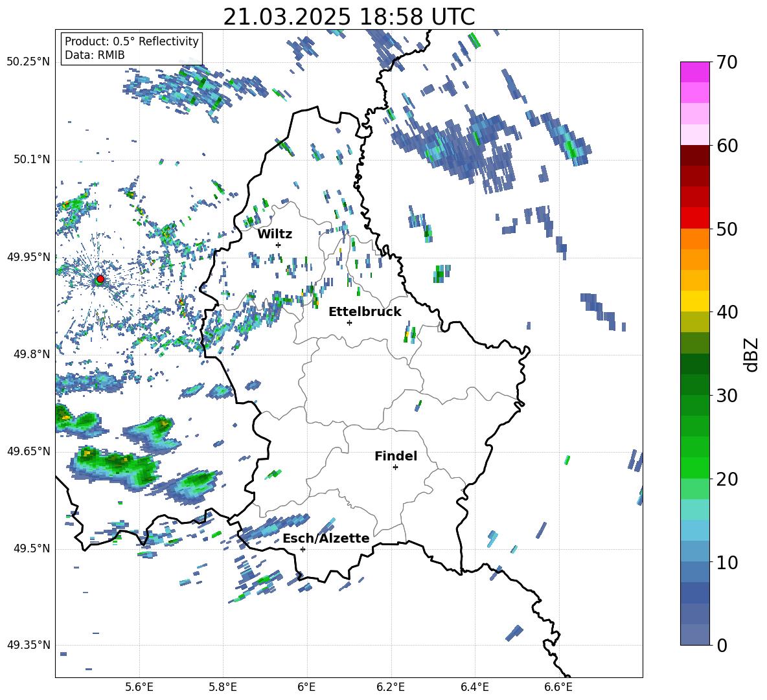
Task: Click the cross marker below Wiltz
Action: [279, 245]
